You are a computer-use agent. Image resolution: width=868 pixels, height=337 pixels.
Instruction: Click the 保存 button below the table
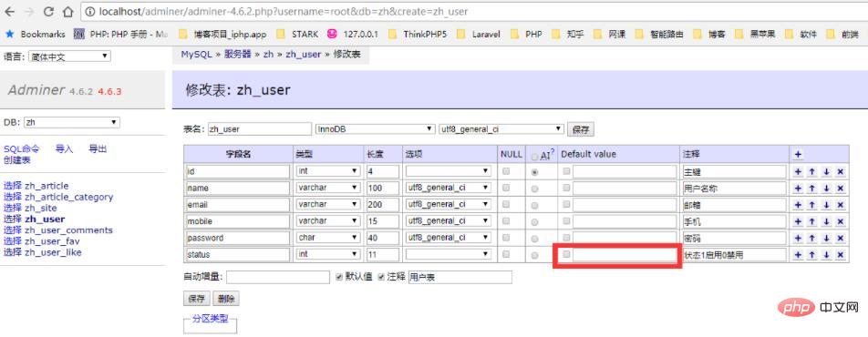click(197, 299)
